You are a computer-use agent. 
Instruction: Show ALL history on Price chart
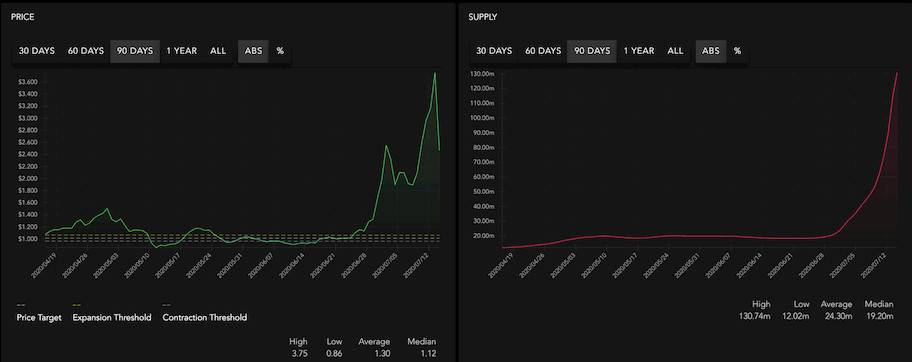click(218, 51)
